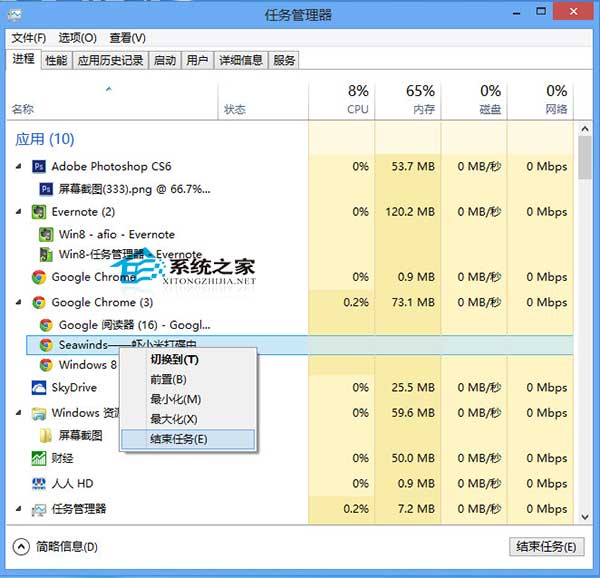Choose 切换到(T) from context menu
600x578 pixels.
188,360
